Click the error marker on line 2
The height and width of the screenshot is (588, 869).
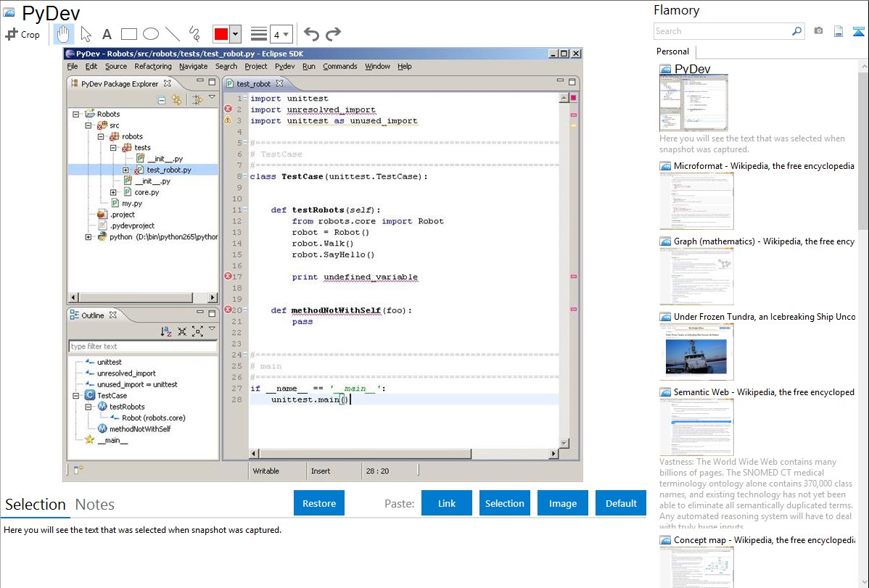(x=228, y=109)
